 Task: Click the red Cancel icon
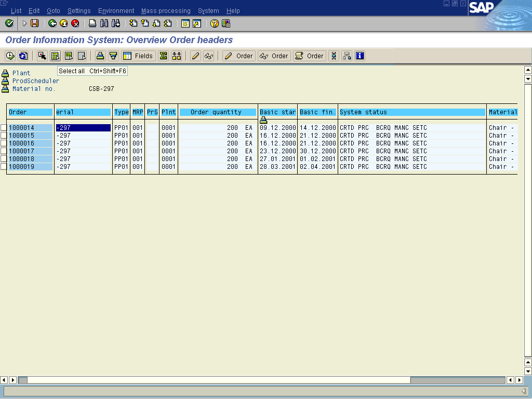point(75,23)
